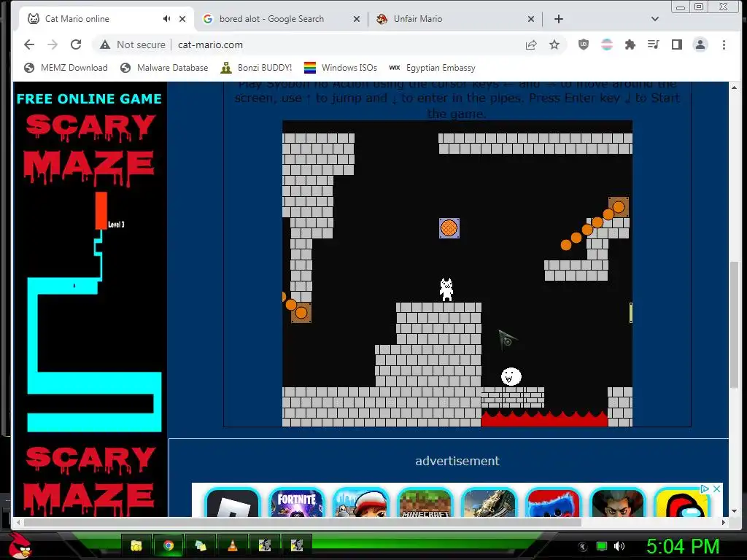Screen dimensions: 747x560
Task: Click the scroll right arrow at bottom
Action: tap(724, 522)
